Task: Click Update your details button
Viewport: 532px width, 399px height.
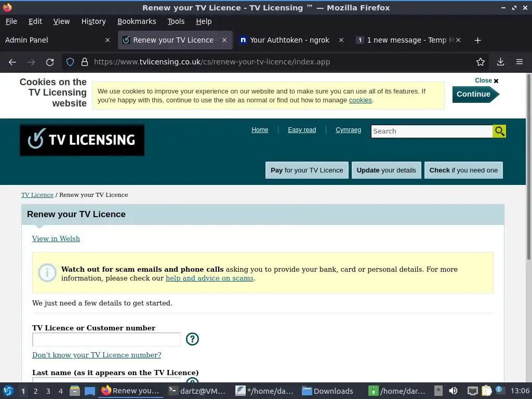Action: tap(386, 170)
